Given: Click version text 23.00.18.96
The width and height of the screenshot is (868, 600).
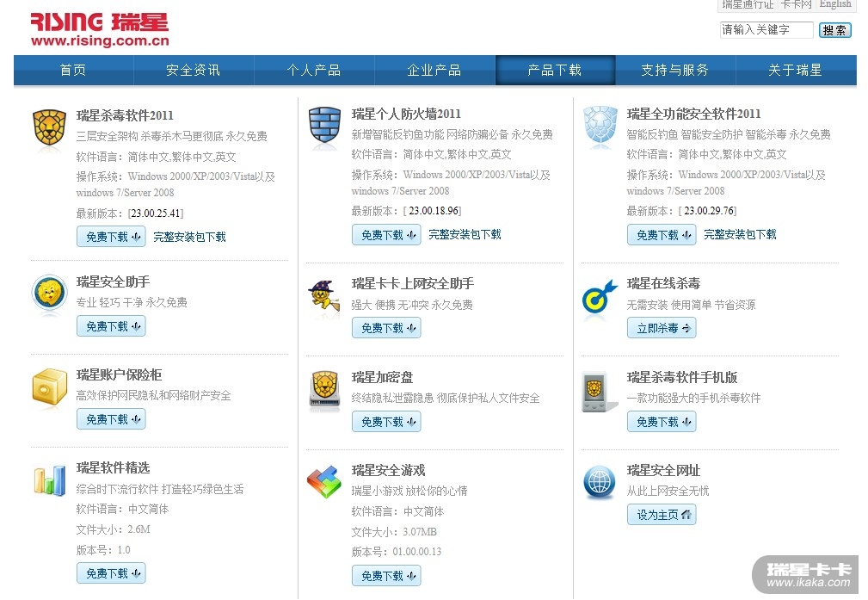Looking at the screenshot, I should (x=434, y=211).
